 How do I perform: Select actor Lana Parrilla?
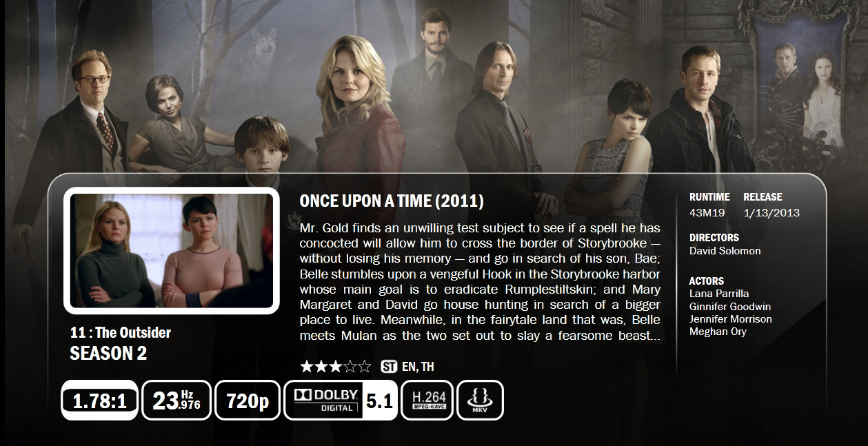click(x=719, y=294)
